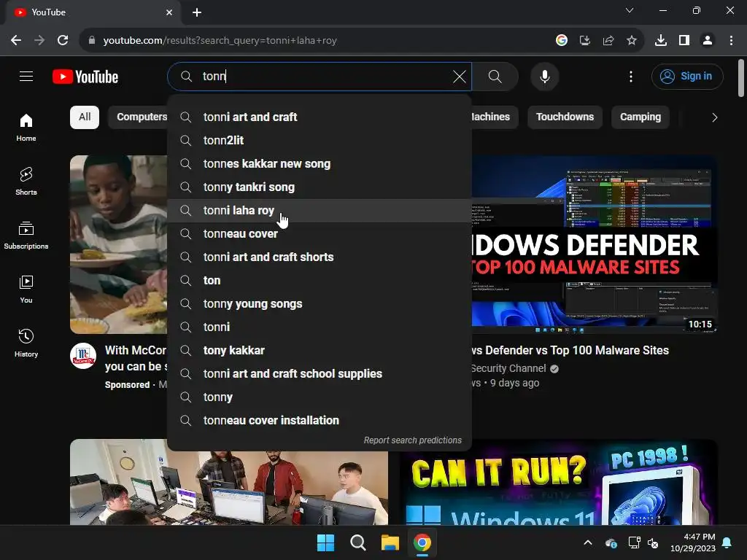Open Windows Start menu

[x=326, y=542]
